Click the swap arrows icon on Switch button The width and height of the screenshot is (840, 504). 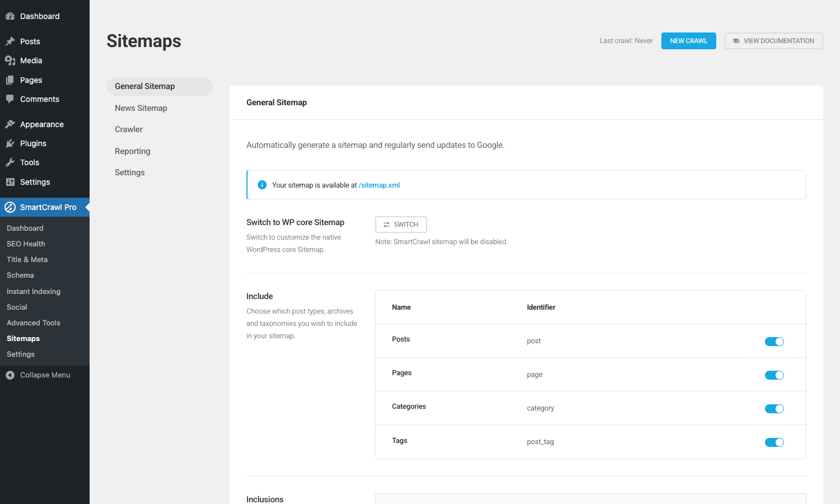[386, 225]
